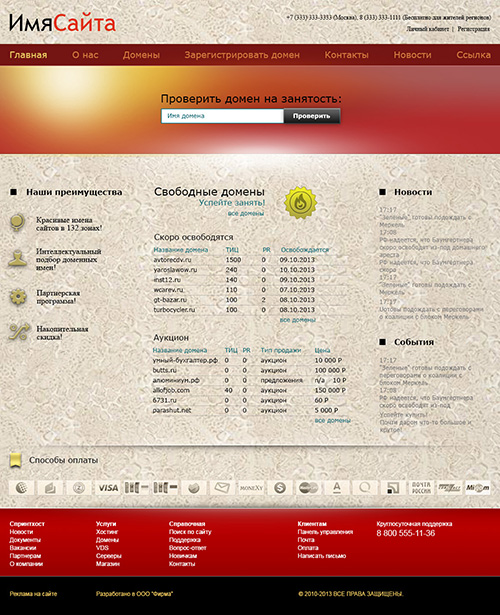The image size is (500, 615).
Task: Open the Панель управления footer link
Action: pos(325,532)
